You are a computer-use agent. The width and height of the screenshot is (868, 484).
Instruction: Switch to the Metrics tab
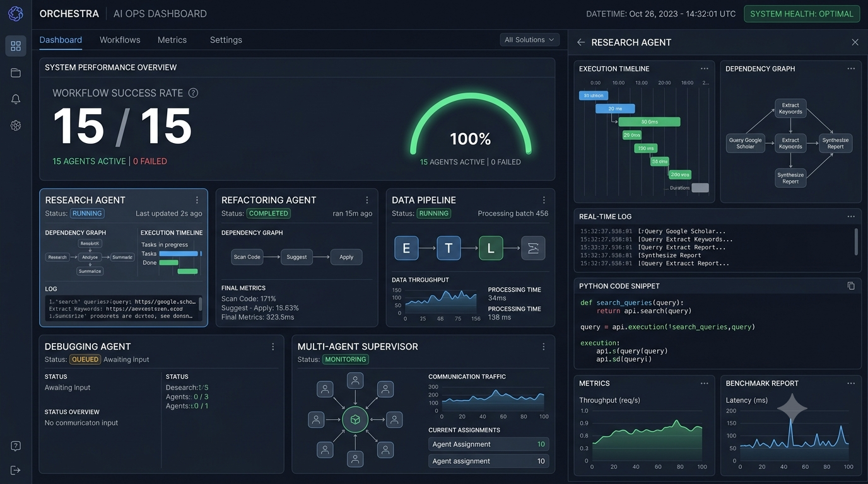pyautogui.click(x=172, y=40)
